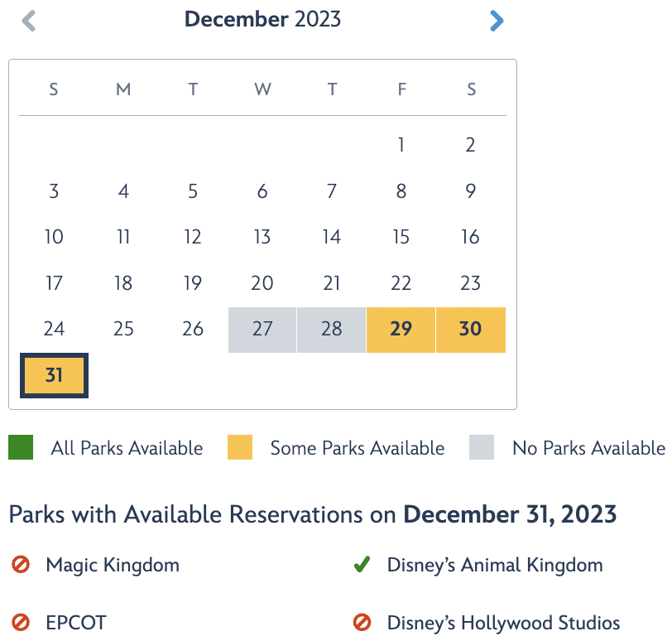
Task: Choose December 1 date
Action: click(401, 145)
